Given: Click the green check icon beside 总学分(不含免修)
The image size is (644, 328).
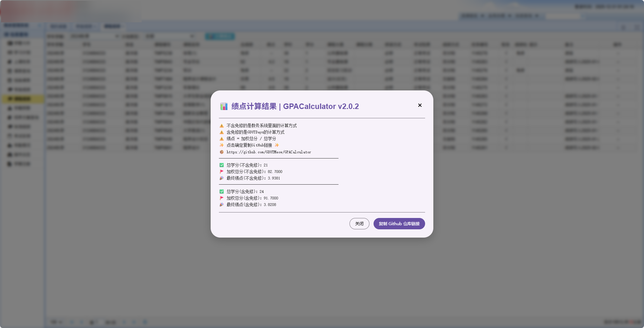Looking at the screenshot, I should (x=222, y=165).
